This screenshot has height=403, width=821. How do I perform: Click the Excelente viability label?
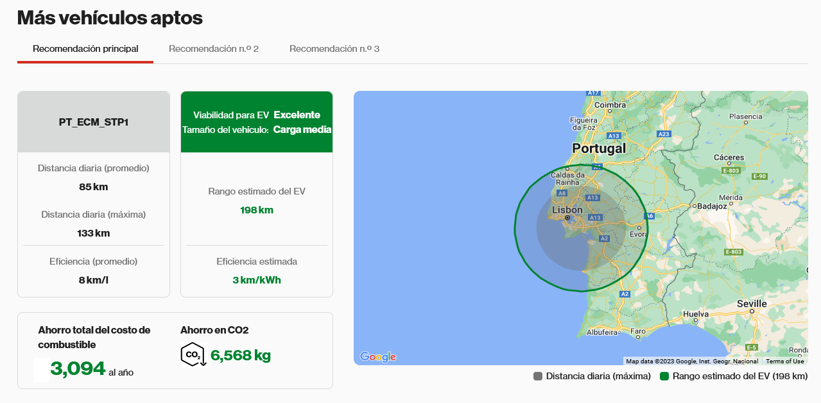click(297, 115)
